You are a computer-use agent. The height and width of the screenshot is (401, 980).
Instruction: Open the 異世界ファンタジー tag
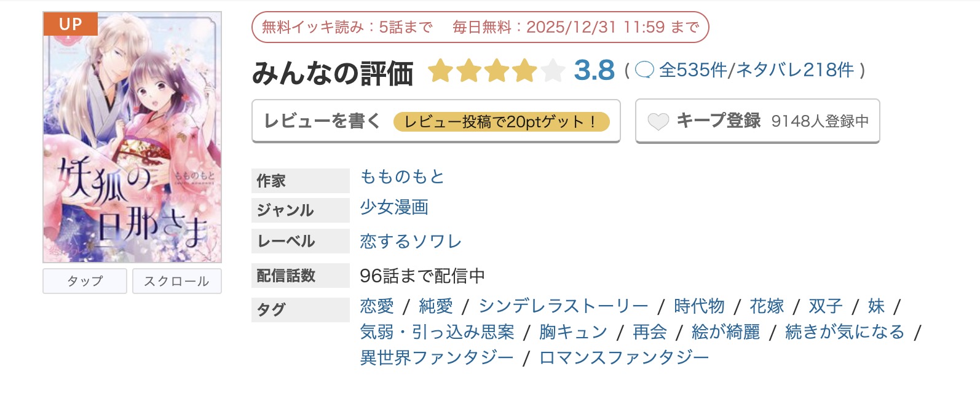pos(437,358)
